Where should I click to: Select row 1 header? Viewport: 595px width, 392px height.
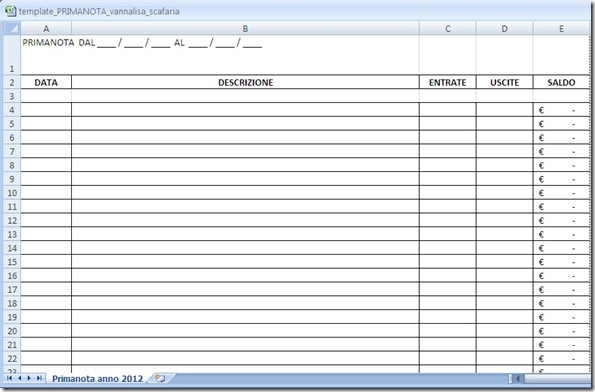12,55
